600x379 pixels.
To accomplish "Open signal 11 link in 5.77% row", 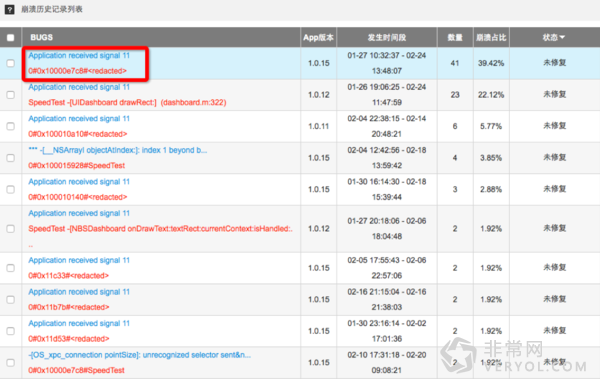I will click(79, 119).
